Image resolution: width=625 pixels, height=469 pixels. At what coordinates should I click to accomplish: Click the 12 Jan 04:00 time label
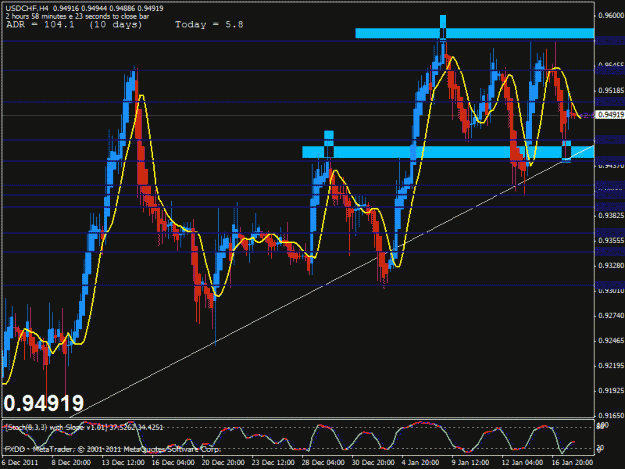point(522,463)
